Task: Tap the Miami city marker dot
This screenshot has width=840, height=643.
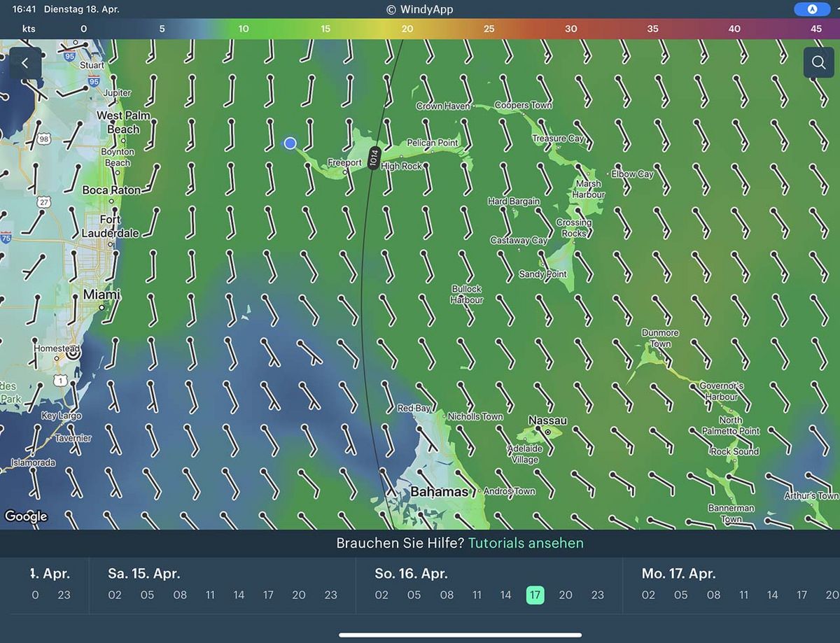Action: point(101,307)
